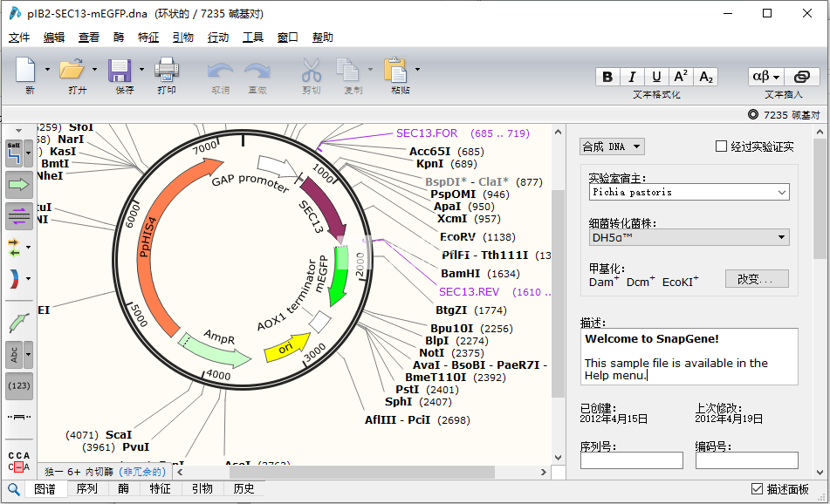830x504 pixels.
Task: Toggle underline text formatting
Action: point(656,77)
